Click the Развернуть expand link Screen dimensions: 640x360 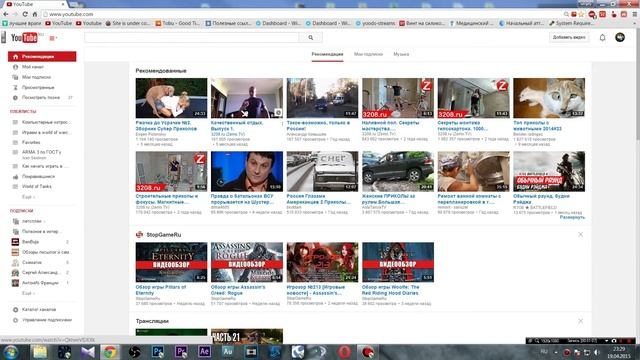click(x=572, y=217)
